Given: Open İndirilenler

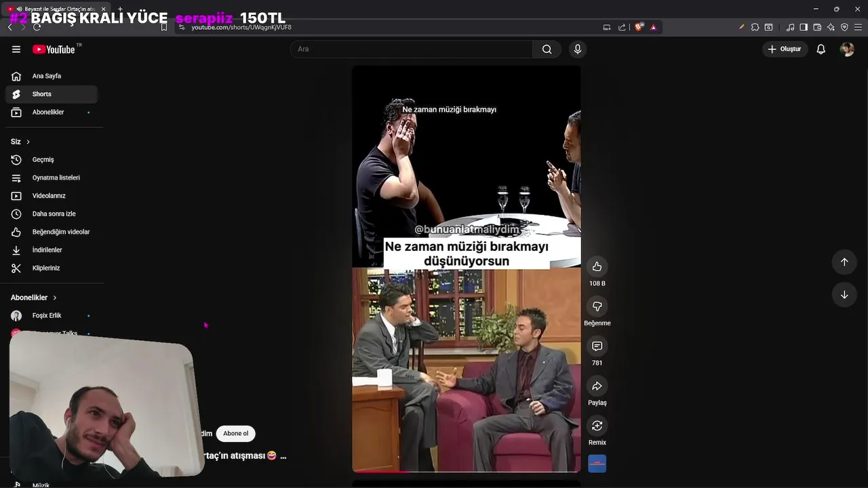Looking at the screenshot, I should click(x=52, y=250).
